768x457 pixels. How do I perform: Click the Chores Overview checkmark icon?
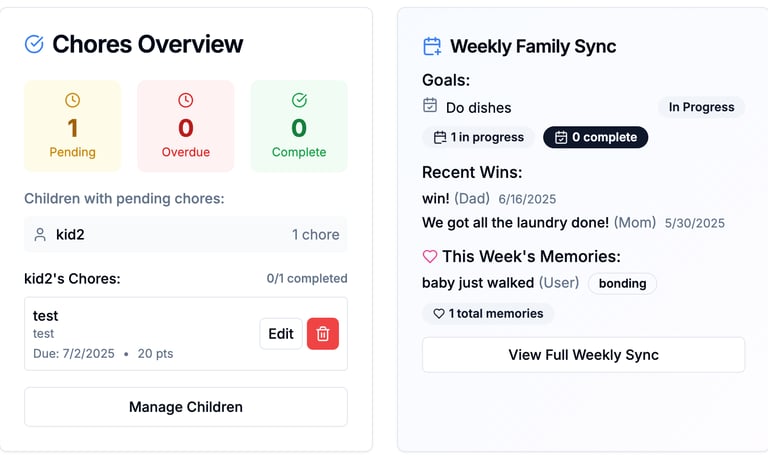click(x=34, y=44)
